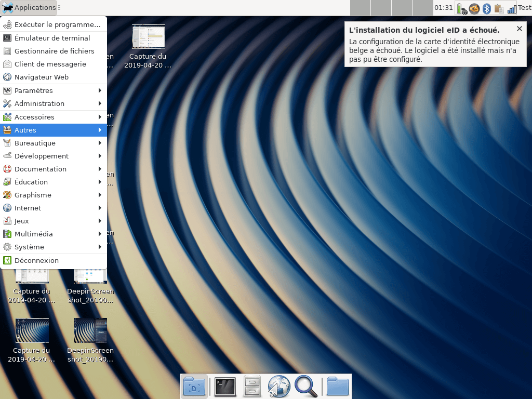Image resolution: width=532 pixels, height=399 pixels.
Task: Click the battery power manager tray icon
Action: coord(461,8)
